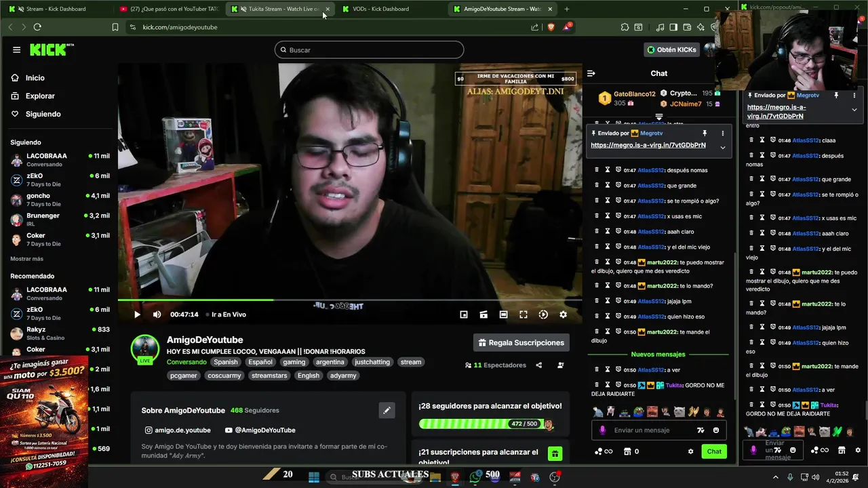868x488 pixels.
Task: Open browser extensions puzzle icon
Action: (625, 27)
